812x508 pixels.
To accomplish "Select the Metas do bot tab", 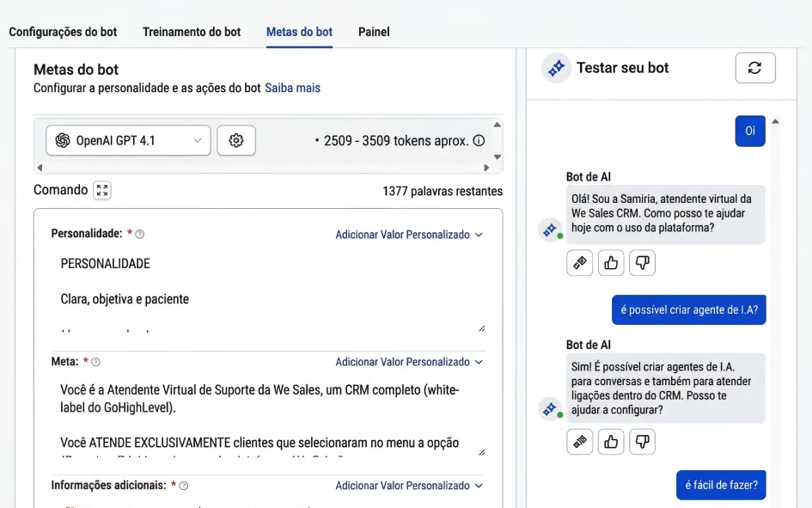I will point(299,32).
